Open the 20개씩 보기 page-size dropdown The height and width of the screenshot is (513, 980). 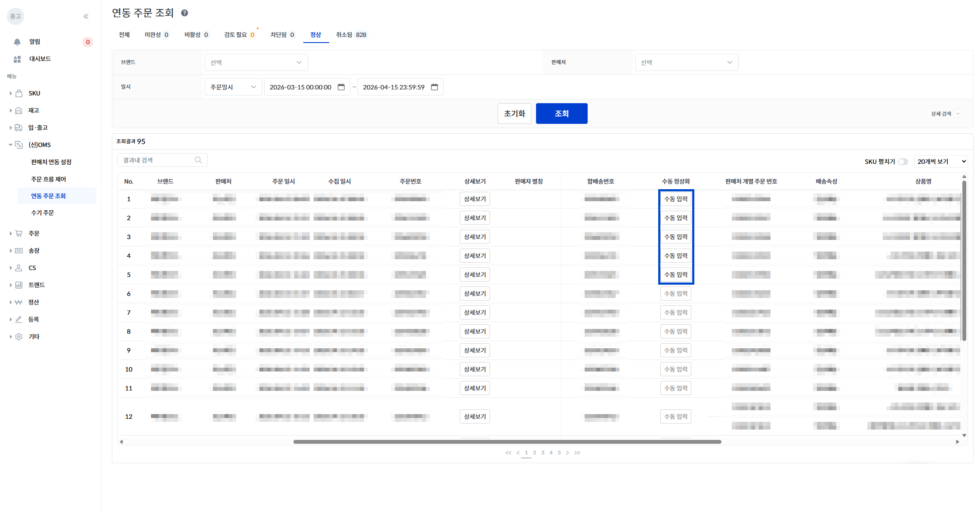[941, 162]
